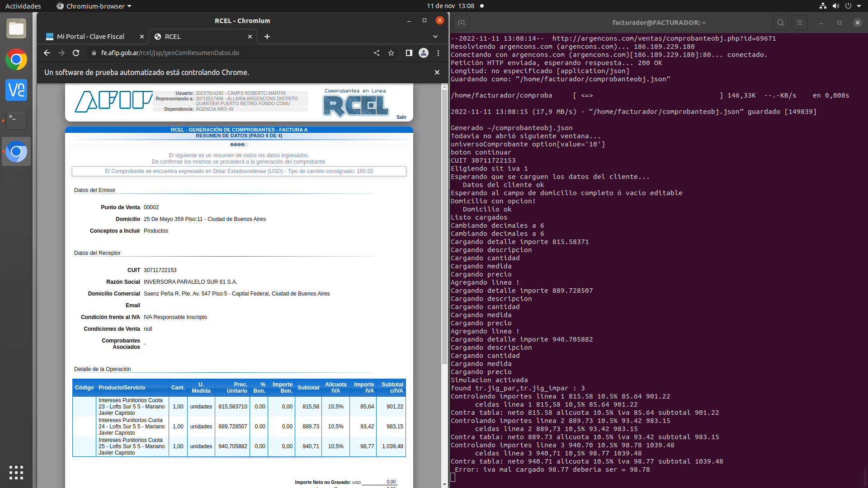View site information lock icon
Screen dimensions: 868x488
pyautogui.click(x=94, y=53)
